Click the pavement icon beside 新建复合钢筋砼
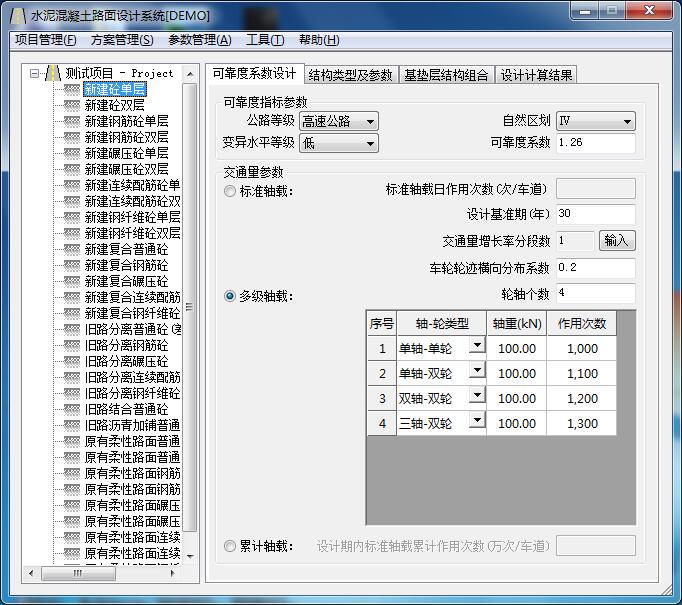 (x=72, y=265)
